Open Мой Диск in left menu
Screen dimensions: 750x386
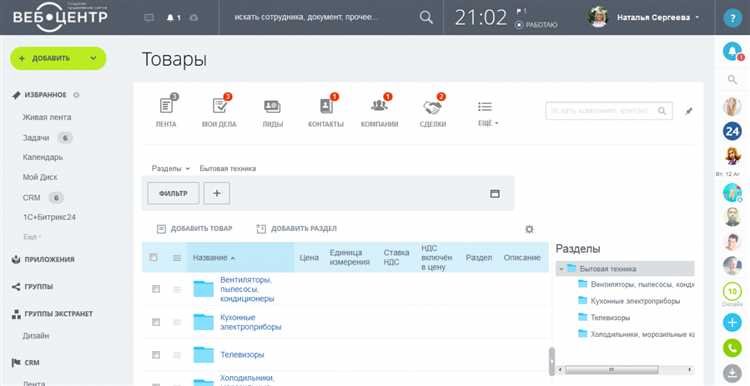40,177
